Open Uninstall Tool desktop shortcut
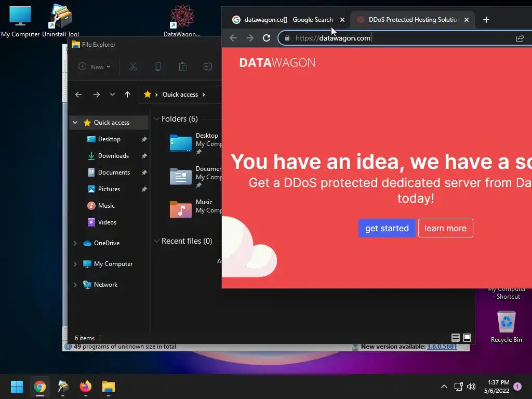This screenshot has height=399, width=532. click(x=60, y=21)
